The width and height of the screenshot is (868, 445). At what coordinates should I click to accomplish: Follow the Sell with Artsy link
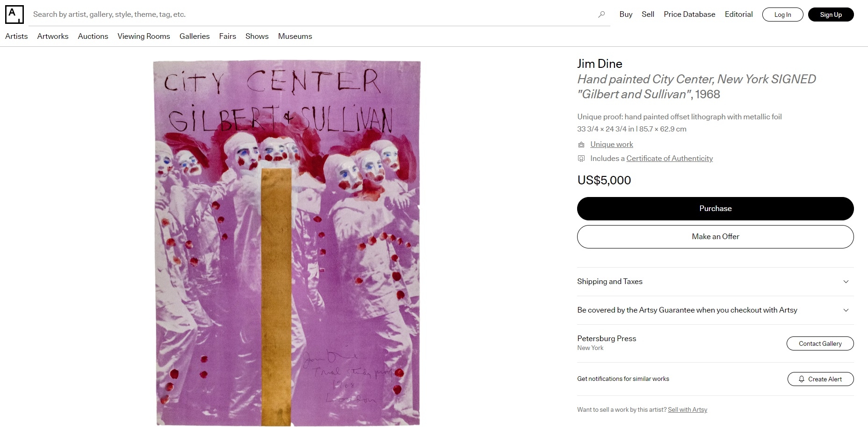[x=687, y=410]
